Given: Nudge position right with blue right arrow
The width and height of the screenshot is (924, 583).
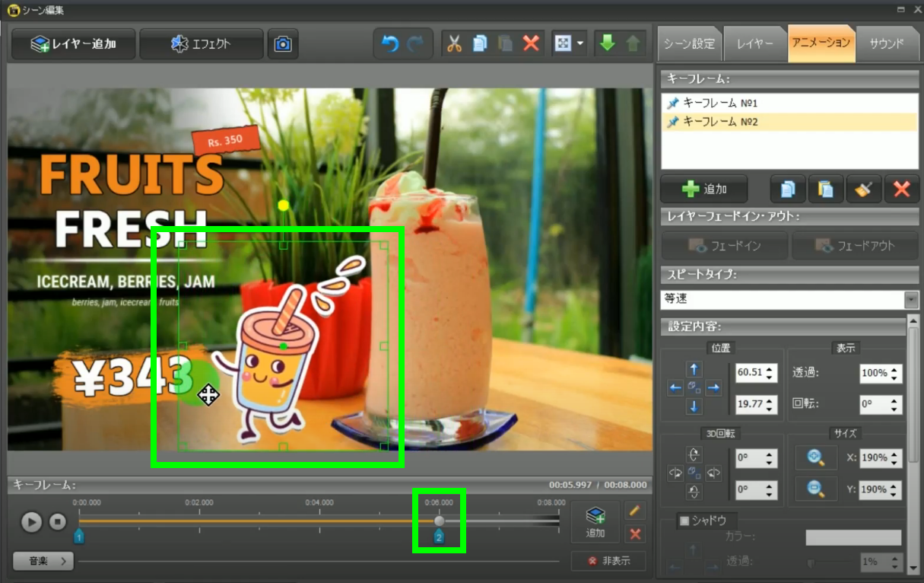Looking at the screenshot, I should click(x=713, y=388).
